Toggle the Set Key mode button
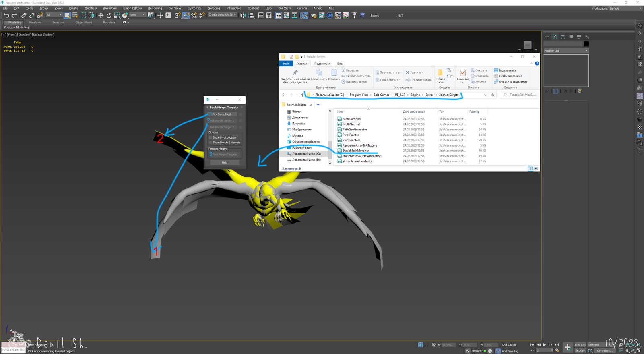This screenshot has width=644, height=354. (580, 350)
